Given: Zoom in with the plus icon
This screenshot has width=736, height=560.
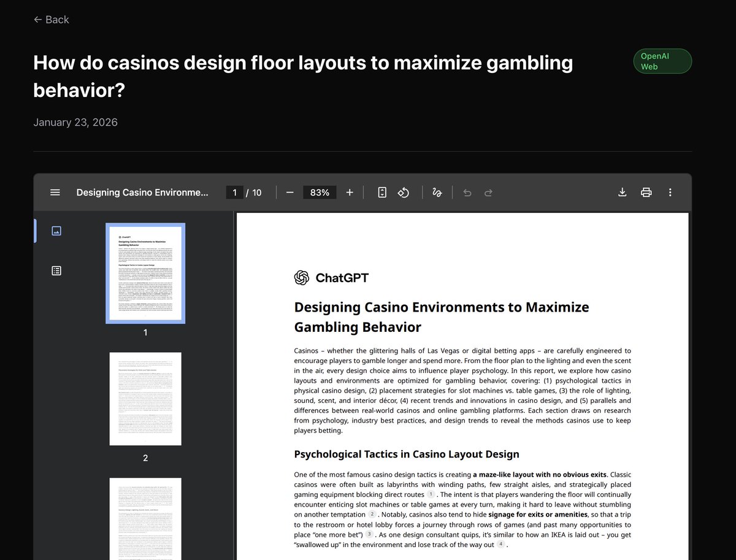Looking at the screenshot, I should (x=350, y=193).
